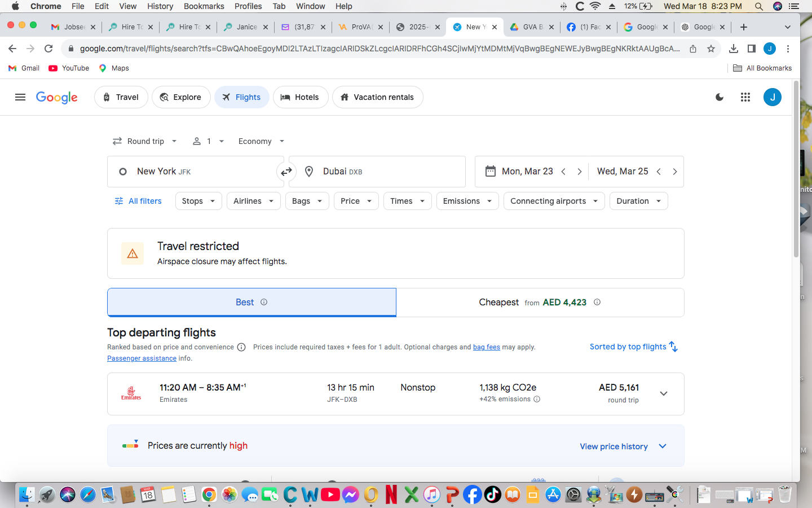The height and width of the screenshot is (508, 812).
Task: Go to next day for Mon, Mar 23
Action: (x=579, y=172)
